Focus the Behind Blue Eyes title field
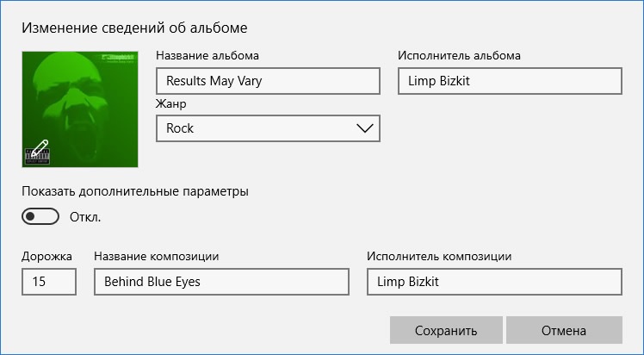 point(221,282)
